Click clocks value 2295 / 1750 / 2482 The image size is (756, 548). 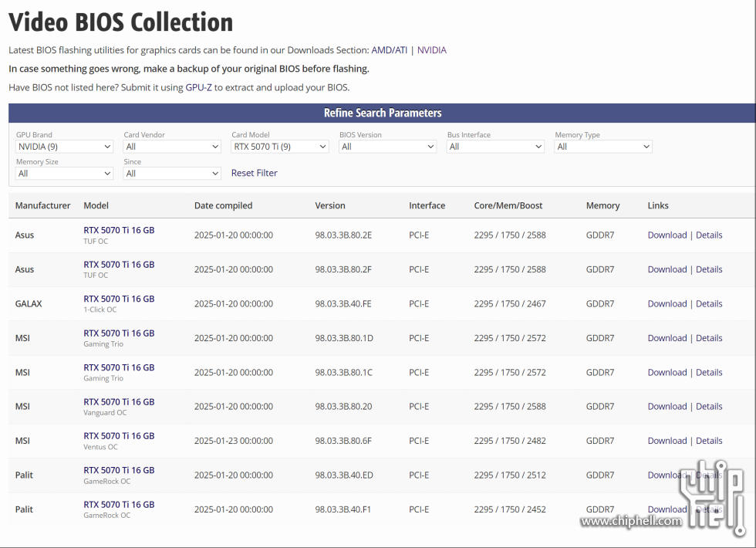point(510,441)
